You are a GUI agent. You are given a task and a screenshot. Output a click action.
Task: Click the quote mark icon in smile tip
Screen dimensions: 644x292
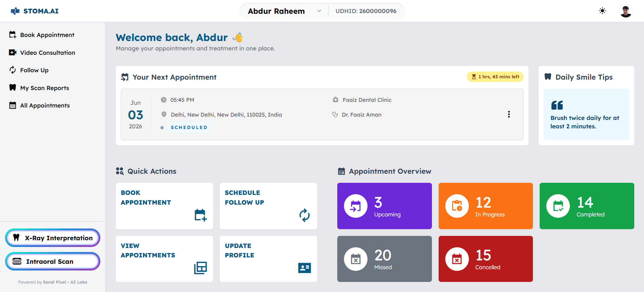pos(557,105)
